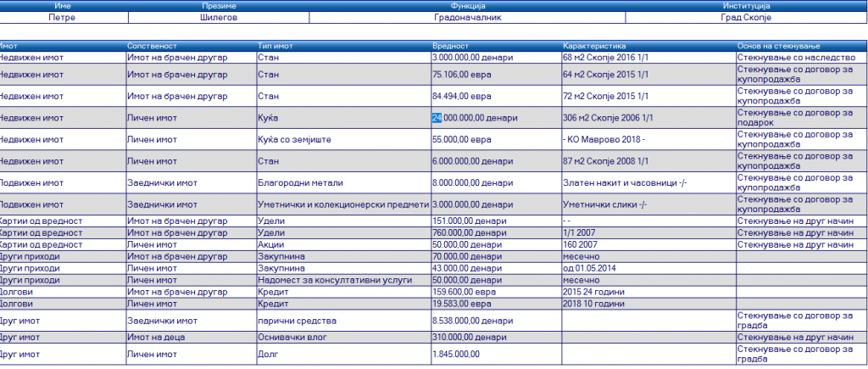
Task: Select the value 6.000.000,00 денари
Action: (x=497, y=161)
